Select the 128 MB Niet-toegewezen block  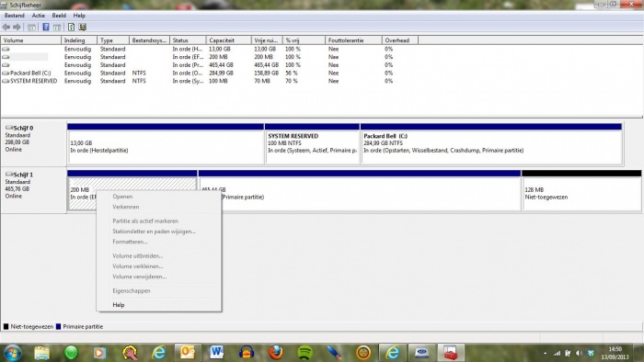[581, 191]
